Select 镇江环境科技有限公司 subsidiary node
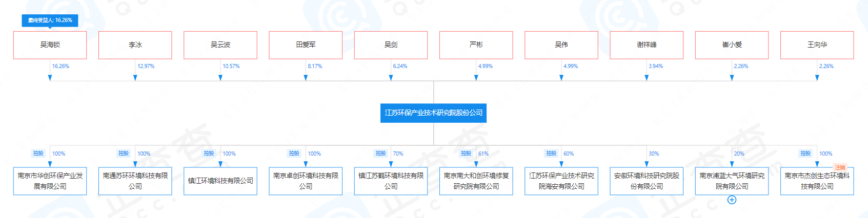 (x=220, y=181)
